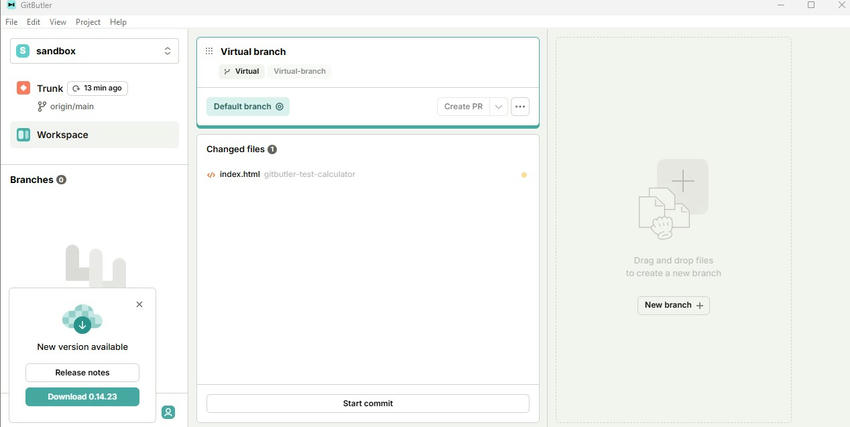This screenshot has width=850, height=427.
Task: Click the GitButler app icon in title bar
Action: tap(11, 5)
